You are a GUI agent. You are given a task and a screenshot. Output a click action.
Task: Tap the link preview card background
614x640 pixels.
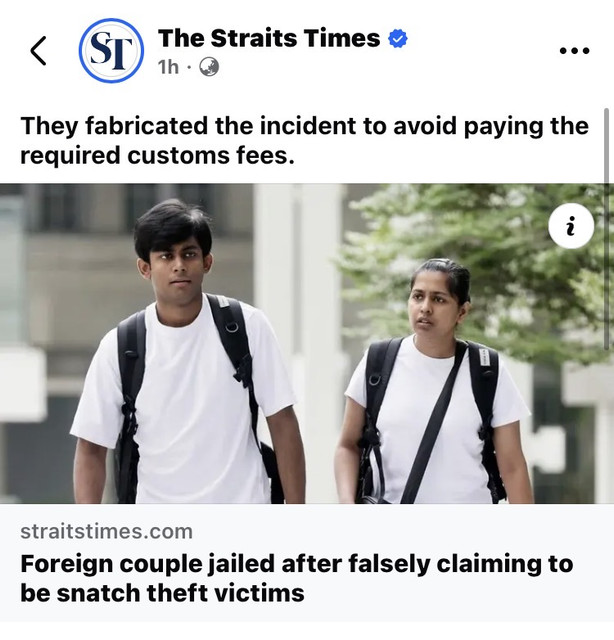pos(307,563)
